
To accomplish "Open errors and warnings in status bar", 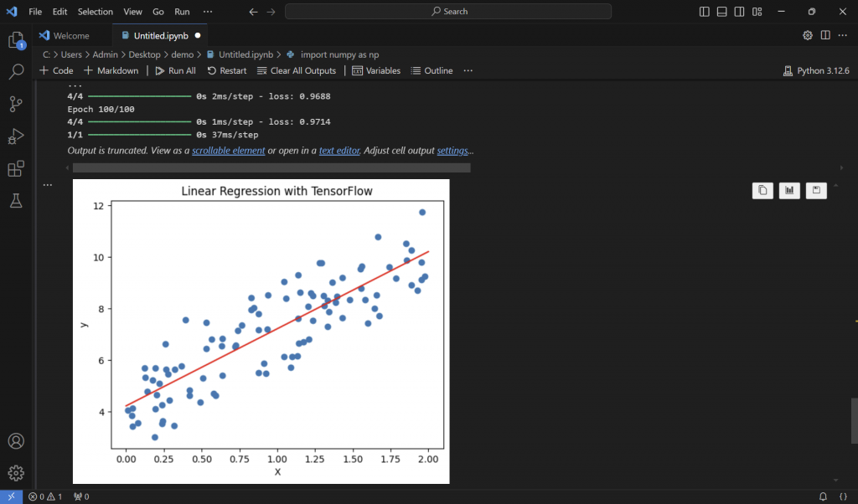I will click(x=45, y=496).
